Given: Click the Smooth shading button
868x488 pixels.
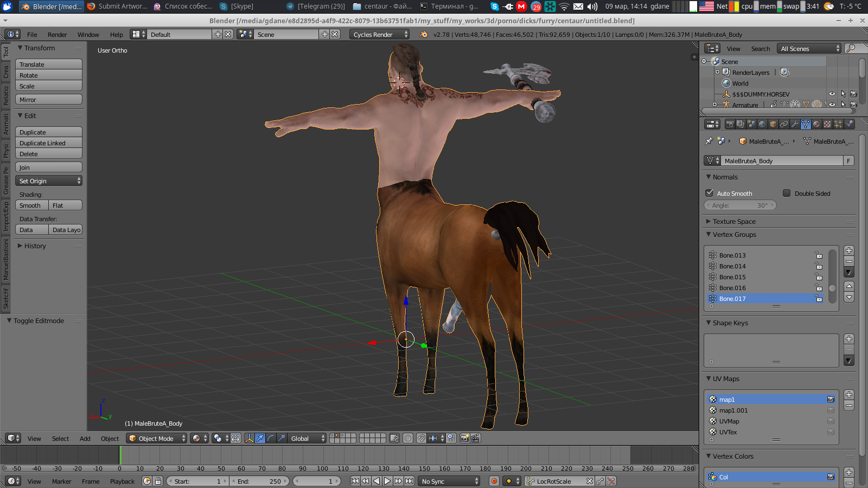Looking at the screenshot, I should click(31, 206).
